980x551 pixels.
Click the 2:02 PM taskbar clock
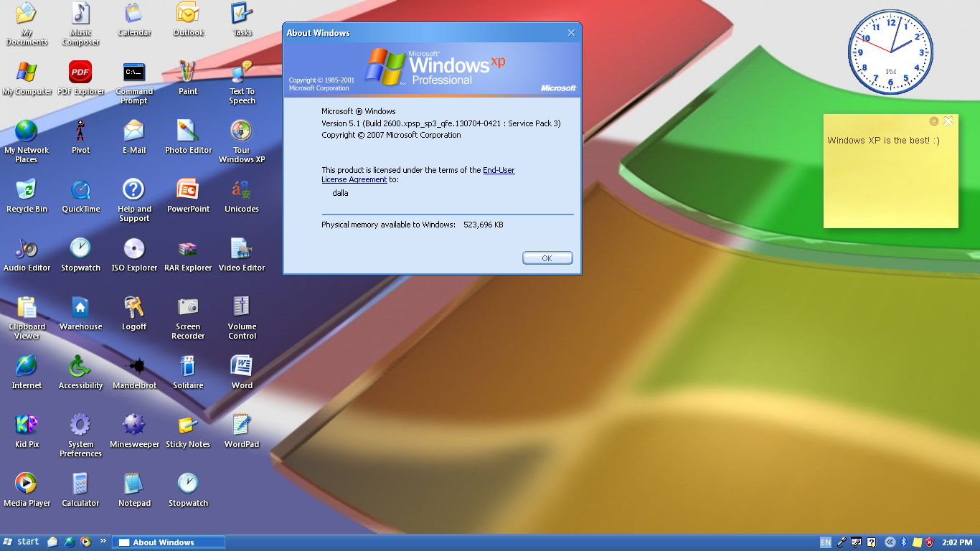[957, 542]
